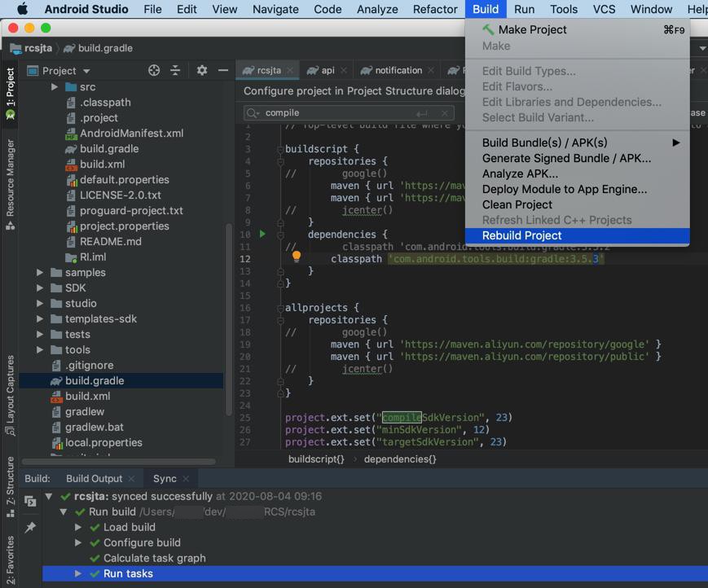The height and width of the screenshot is (588, 708).
Task: Click Project panel vertical scrollbar
Action: (x=229, y=319)
